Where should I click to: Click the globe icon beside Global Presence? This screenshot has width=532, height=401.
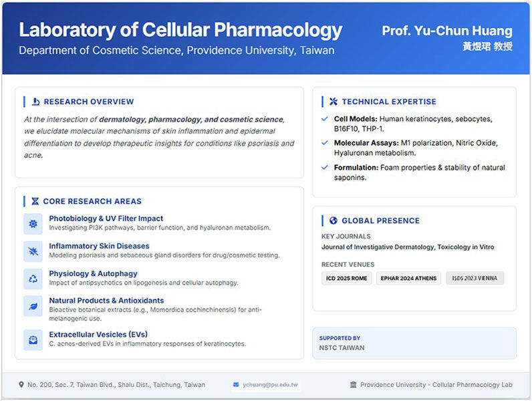coord(334,221)
